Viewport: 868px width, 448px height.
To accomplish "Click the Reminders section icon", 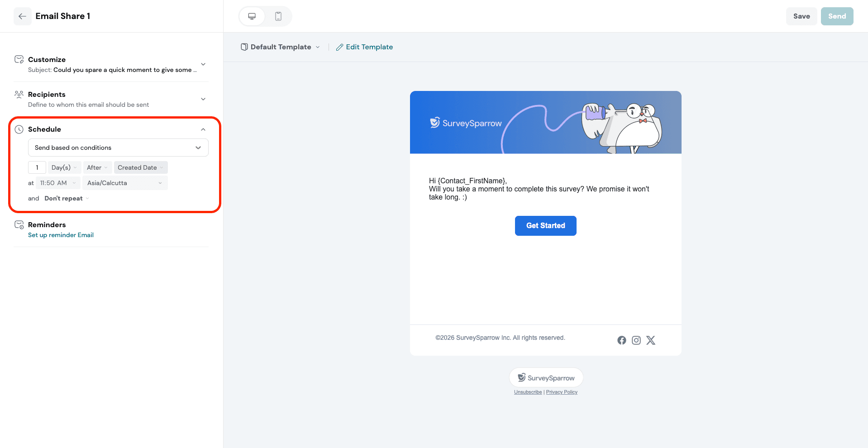I will 19,225.
